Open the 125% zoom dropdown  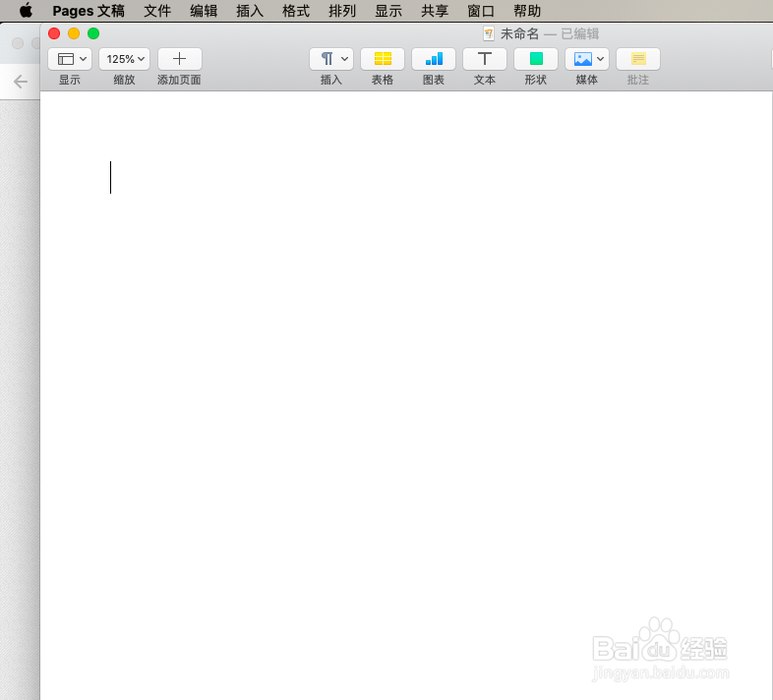[x=124, y=59]
